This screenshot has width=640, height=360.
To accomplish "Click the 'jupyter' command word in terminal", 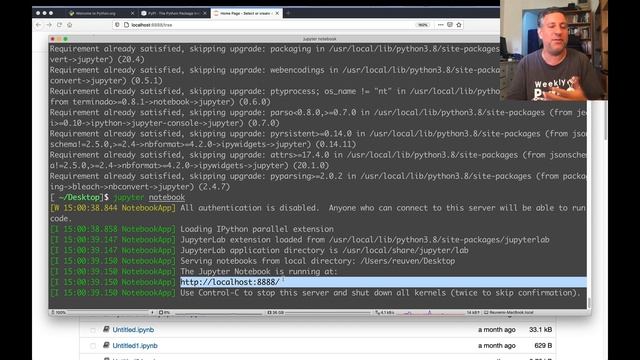I will [129, 197].
